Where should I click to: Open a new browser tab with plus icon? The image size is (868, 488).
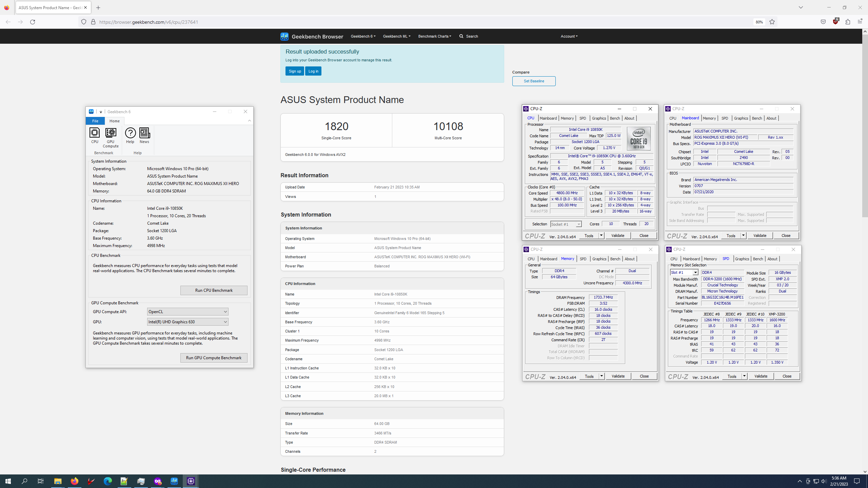click(x=98, y=7)
